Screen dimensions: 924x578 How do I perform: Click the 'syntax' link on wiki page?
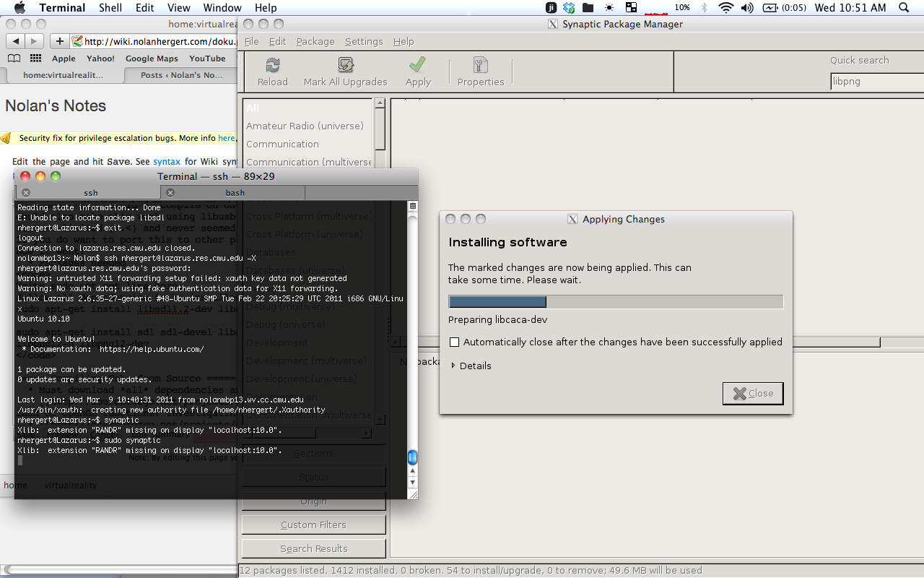coord(167,162)
